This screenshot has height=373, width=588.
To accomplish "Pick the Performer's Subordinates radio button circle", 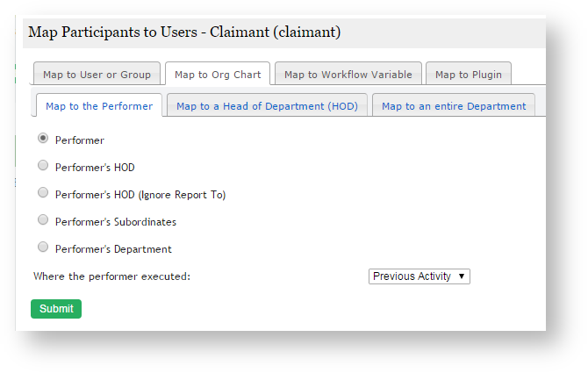I will [43, 220].
